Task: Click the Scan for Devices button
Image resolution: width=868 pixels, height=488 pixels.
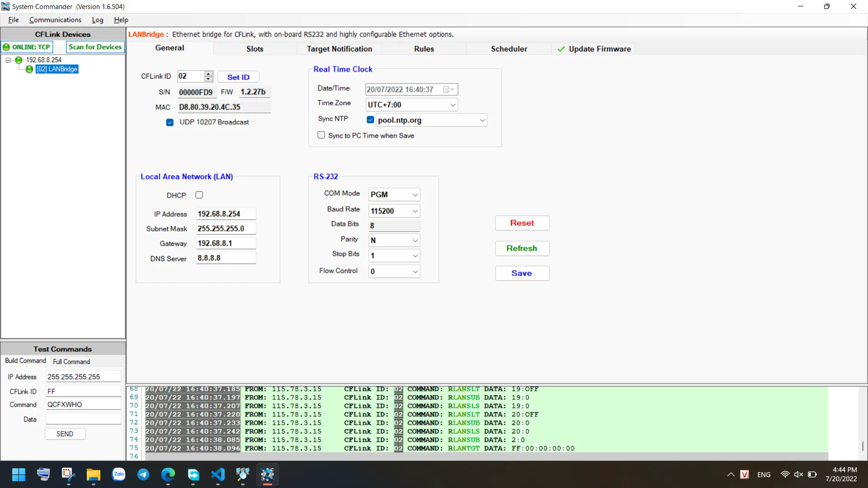Action: click(95, 47)
